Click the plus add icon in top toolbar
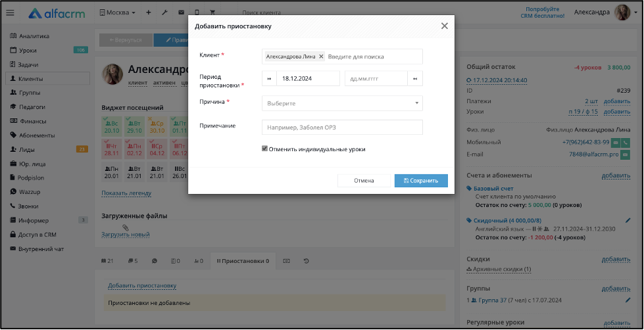The height and width of the screenshot is (330, 644). click(x=148, y=12)
